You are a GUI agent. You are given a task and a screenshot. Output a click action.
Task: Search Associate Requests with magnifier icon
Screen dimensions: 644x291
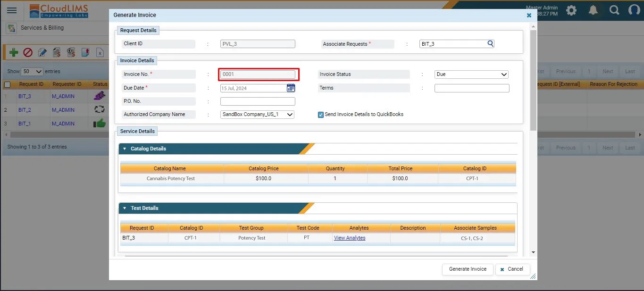(x=490, y=44)
